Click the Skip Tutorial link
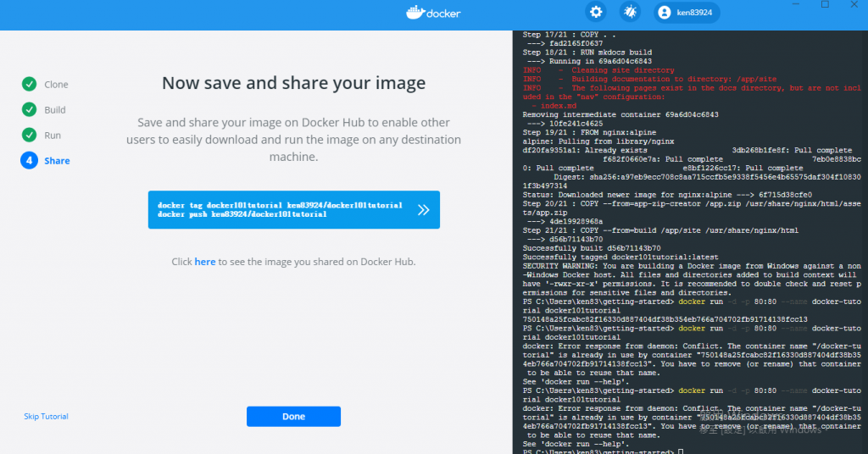 (x=46, y=417)
